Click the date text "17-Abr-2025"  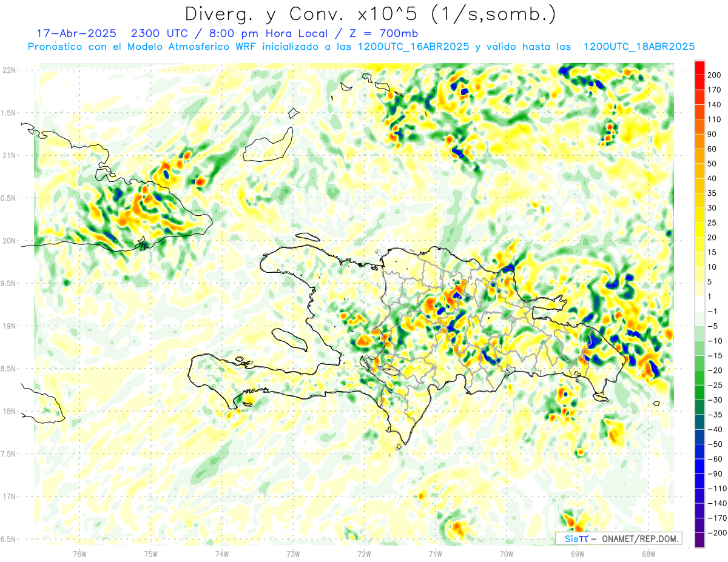pyautogui.click(x=76, y=33)
